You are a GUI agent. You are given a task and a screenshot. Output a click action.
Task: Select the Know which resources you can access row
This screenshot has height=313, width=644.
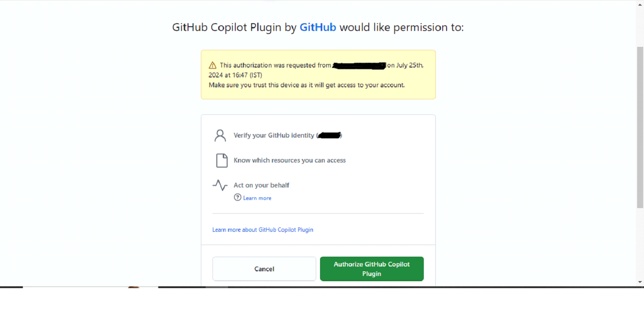[x=289, y=160]
